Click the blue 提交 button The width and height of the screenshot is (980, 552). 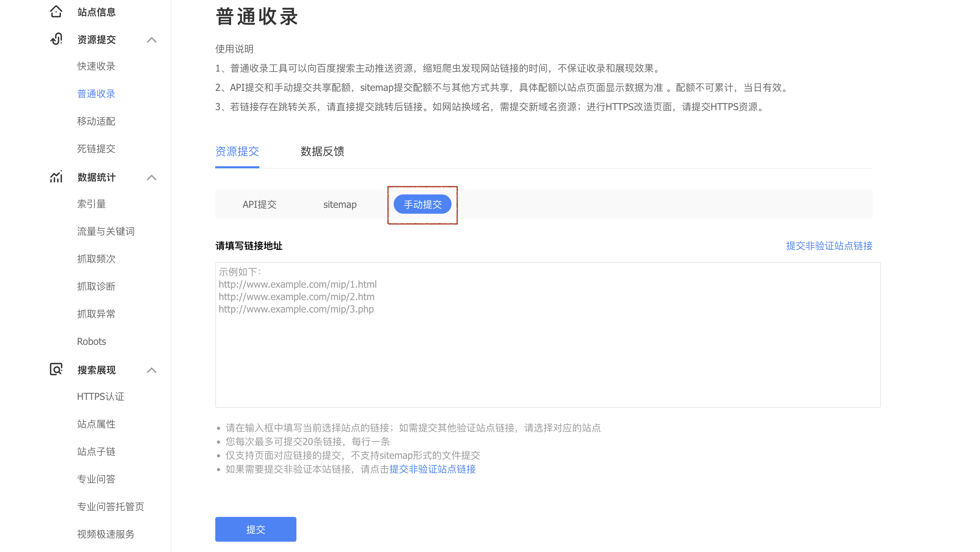(x=255, y=529)
